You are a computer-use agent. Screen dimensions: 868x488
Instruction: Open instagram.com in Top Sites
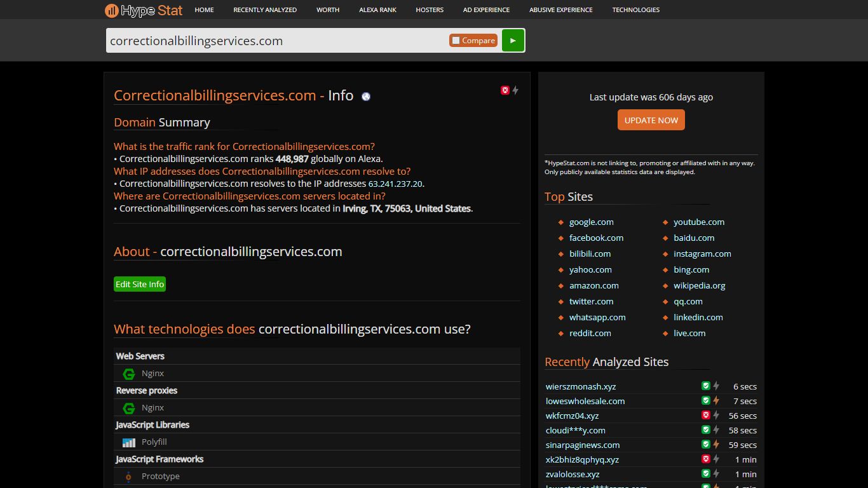(x=702, y=254)
